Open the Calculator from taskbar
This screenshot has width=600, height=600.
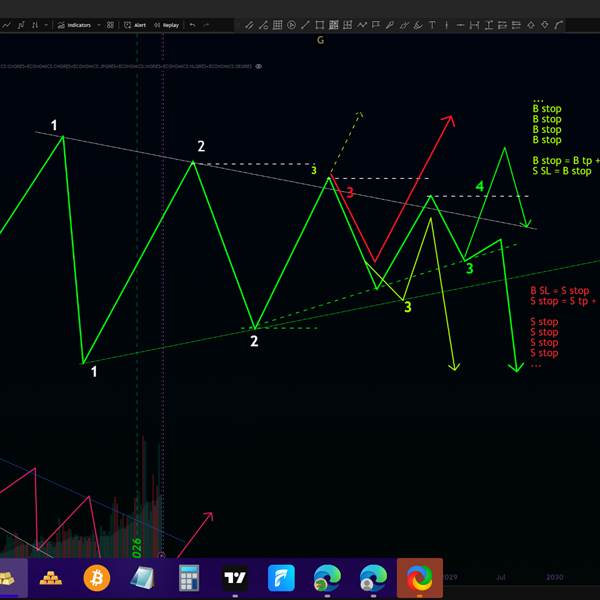[189, 578]
